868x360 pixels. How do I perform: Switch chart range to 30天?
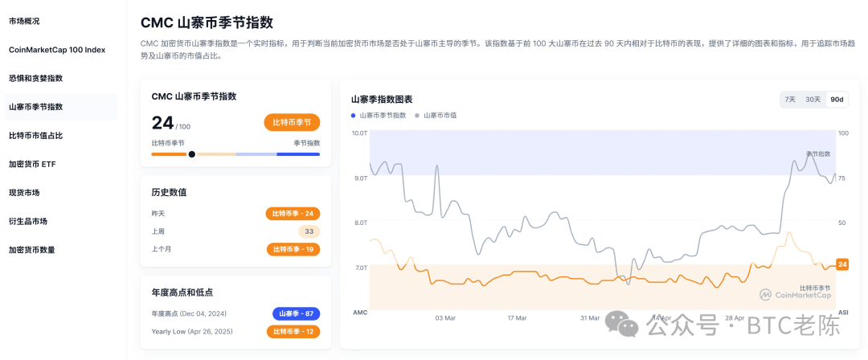coord(813,100)
